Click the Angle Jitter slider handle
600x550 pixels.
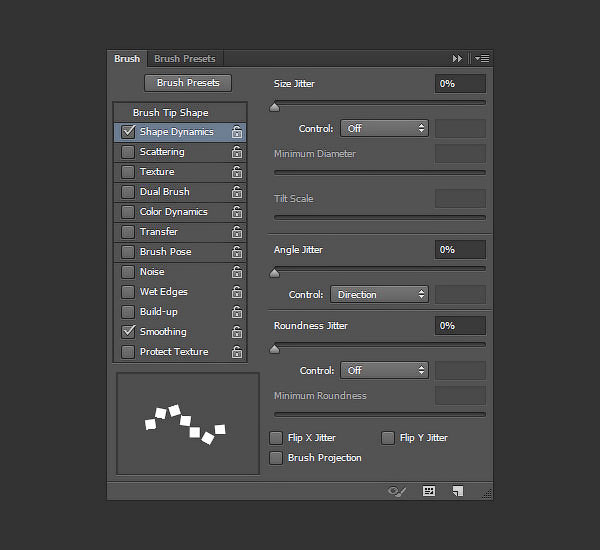pyautogui.click(x=274, y=273)
